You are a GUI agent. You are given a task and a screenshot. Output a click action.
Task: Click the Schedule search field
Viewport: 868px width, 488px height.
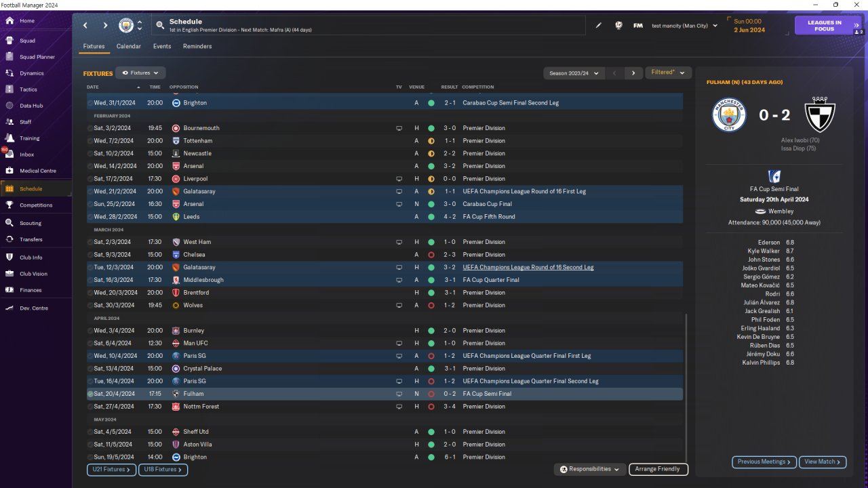point(368,26)
